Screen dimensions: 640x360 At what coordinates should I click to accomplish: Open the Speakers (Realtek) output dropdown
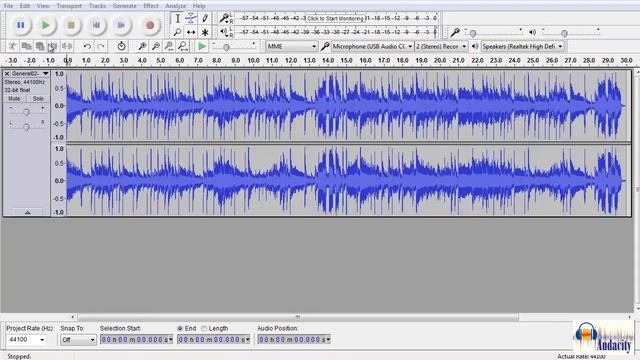tap(522, 47)
